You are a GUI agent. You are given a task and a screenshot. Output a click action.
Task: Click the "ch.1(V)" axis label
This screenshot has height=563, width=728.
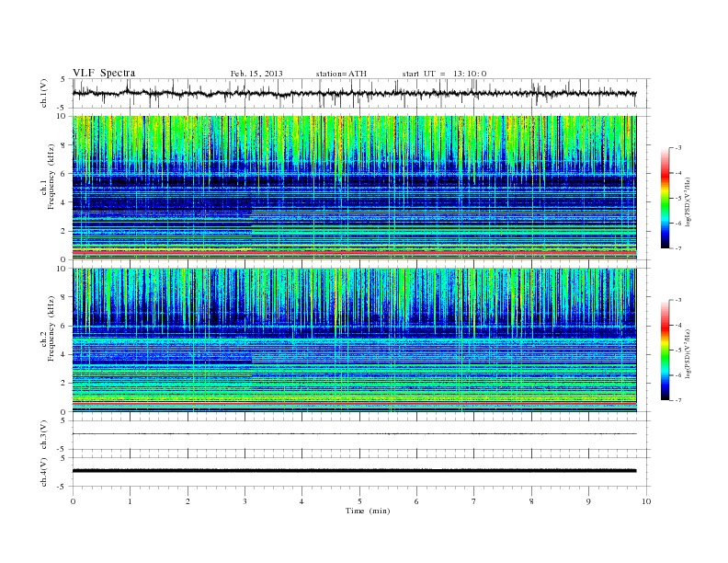click(44, 95)
